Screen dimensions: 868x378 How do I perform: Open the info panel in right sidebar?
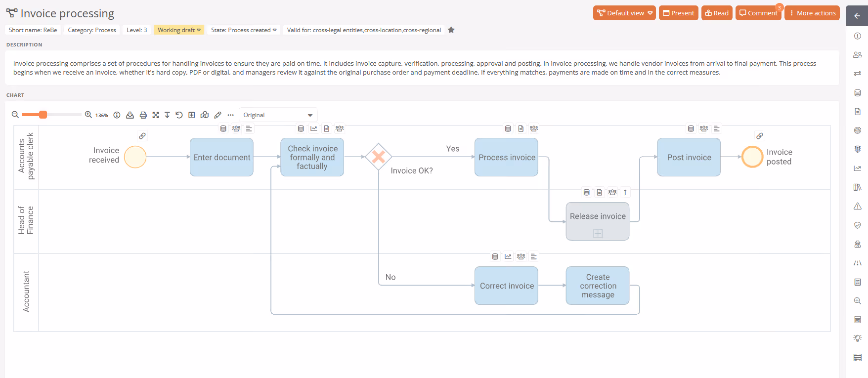point(858,36)
